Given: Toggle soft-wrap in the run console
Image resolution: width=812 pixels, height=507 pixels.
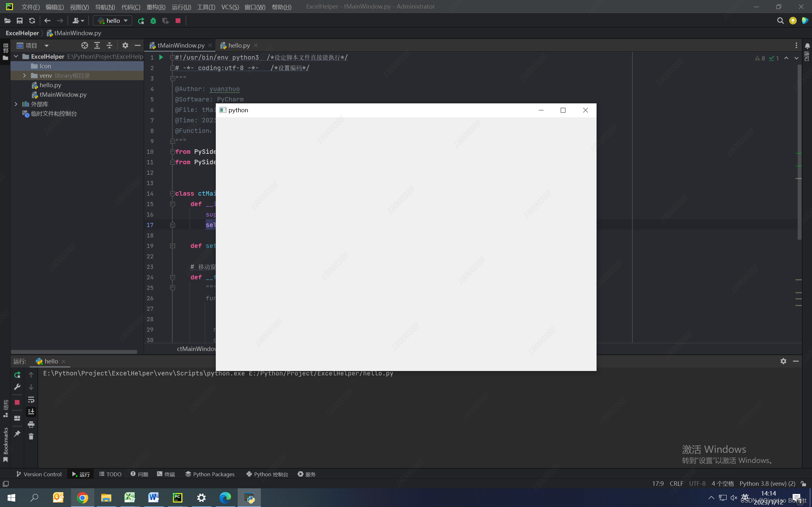Looking at the screenshot, I should [x=31, y=400].
